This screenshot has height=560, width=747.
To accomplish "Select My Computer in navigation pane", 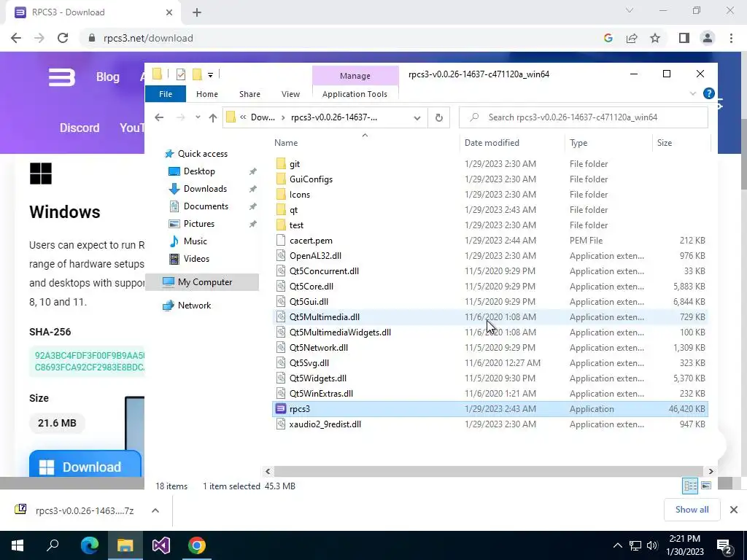I will [203, 282].
